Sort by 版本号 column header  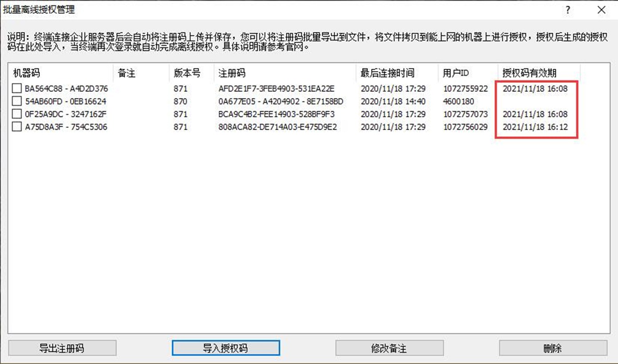coord(191,73)
